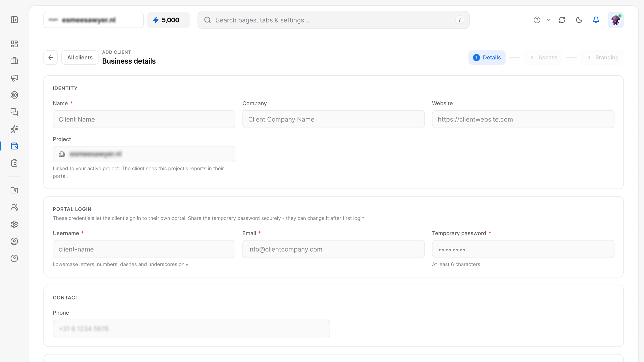Screen dimensions: 644x362
Task: Go to All clients
Action: [x=80, y=57]
